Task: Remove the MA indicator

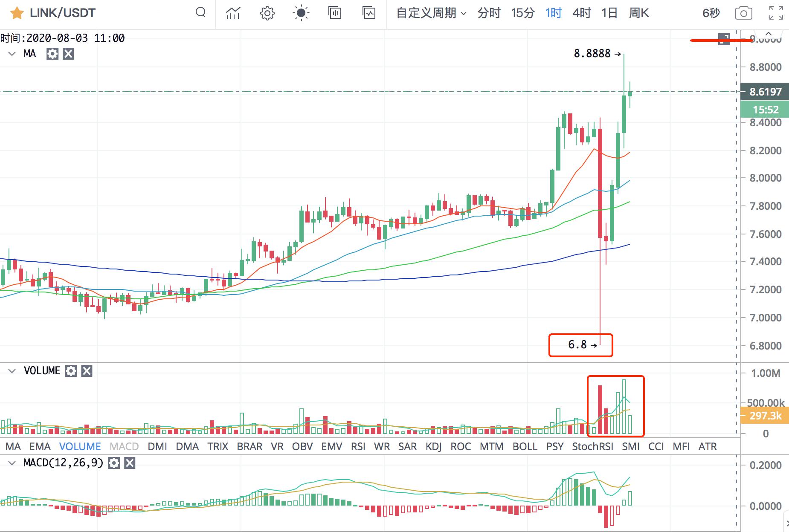Action: point(68,54)
